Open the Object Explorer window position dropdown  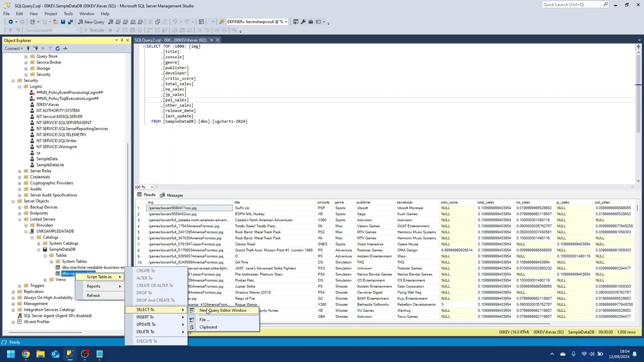pos(116,40)
